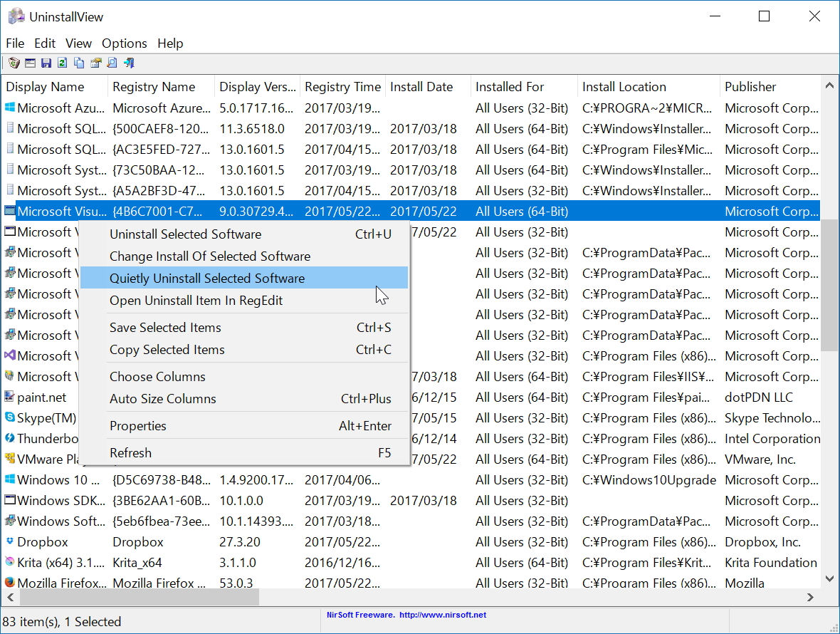Open the Help menu
This screenshot has width=840, height=634.
pyautogui.click(x=170, y=43)
